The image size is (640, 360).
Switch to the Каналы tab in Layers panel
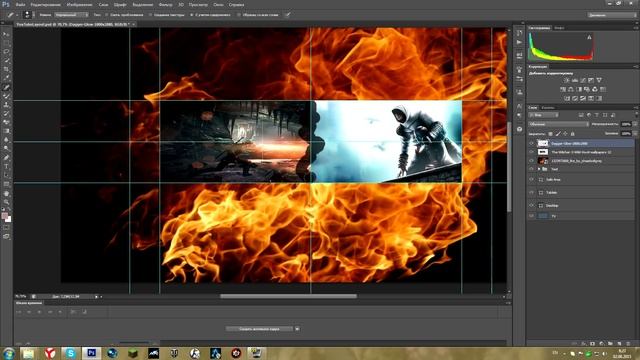point(548,108)
